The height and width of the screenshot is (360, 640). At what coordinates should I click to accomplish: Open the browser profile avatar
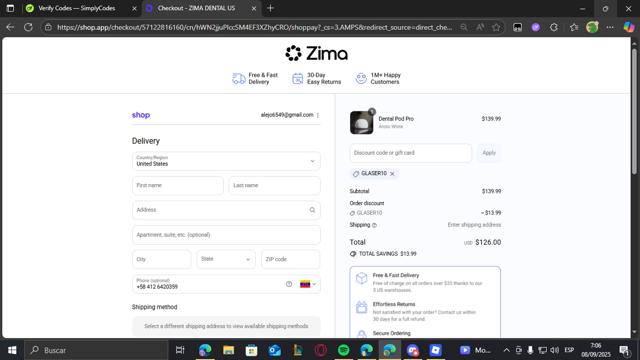tap(592, 27)
